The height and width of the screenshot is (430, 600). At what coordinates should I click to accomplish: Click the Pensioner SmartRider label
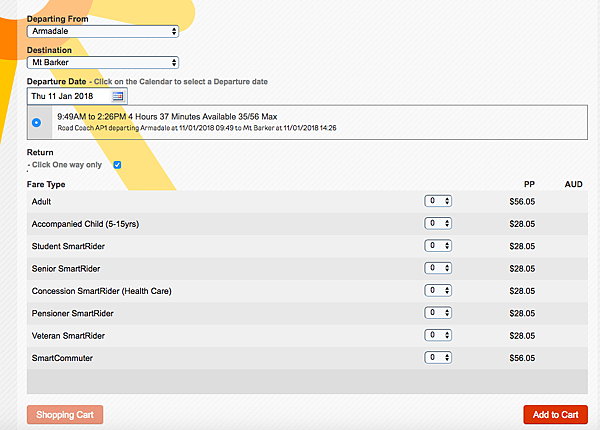tap(73, 314)
